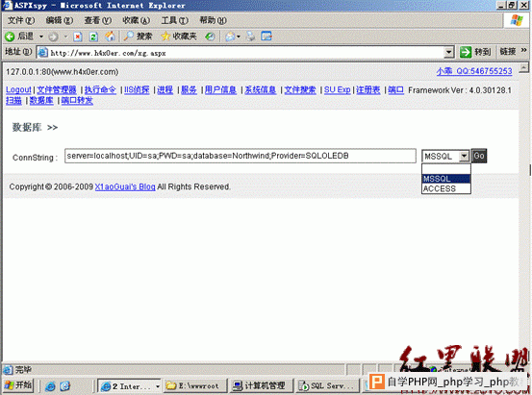Open the Search magnifier tool
The height and width of the screenshot is (395, 532).
click(x=129, y=36)
